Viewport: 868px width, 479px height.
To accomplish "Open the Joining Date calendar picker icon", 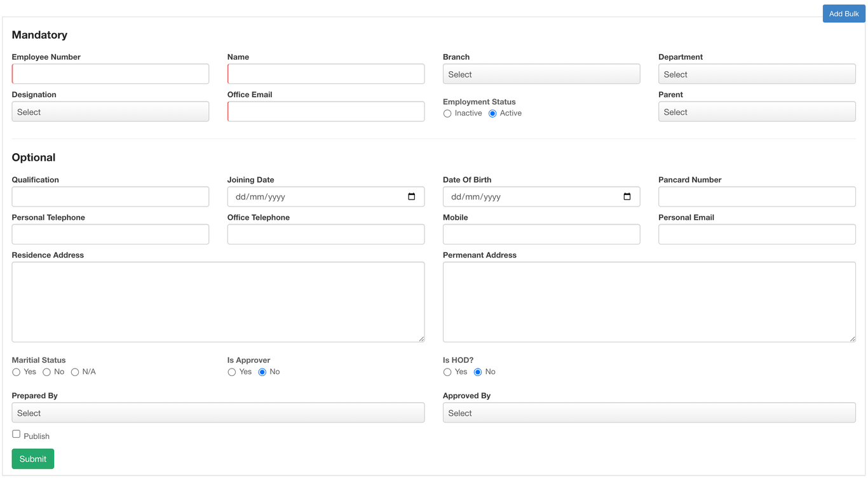I will click(411, 196).
